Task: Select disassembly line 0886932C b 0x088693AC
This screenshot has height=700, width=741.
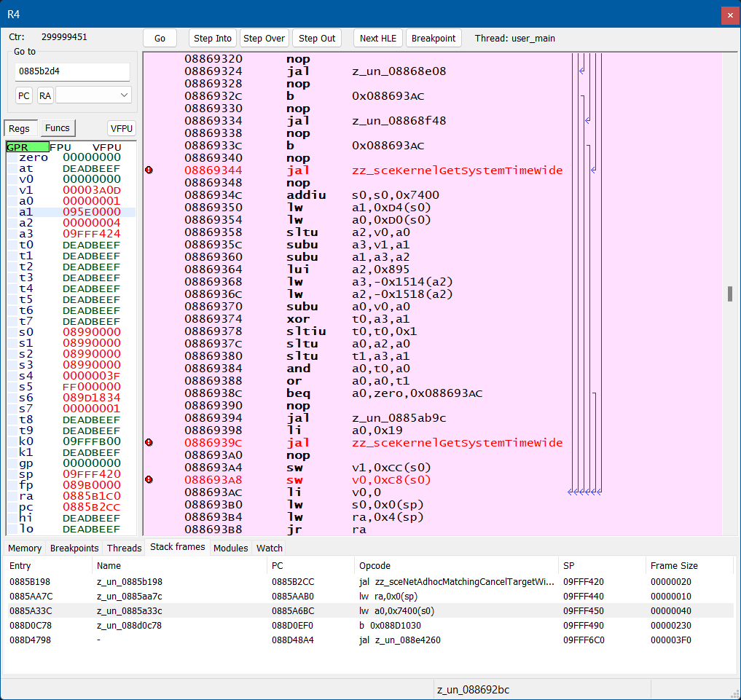Action: pyautogui.click(x=432, y=96)
